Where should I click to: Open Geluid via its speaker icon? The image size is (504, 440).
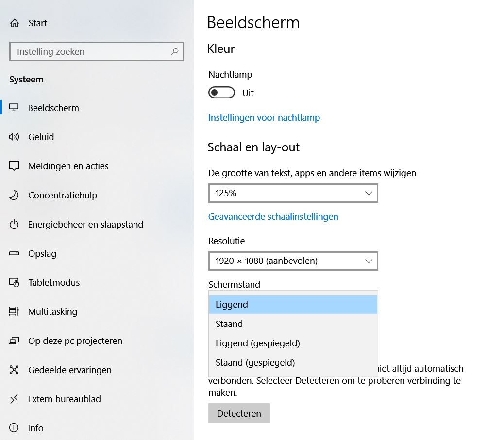tap(14, 137)
